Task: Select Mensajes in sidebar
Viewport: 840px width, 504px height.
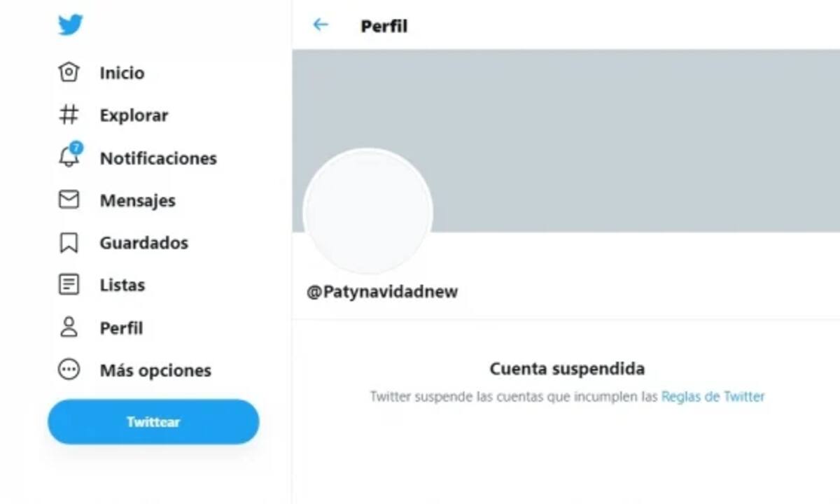Action: click(x=137, y=201)
